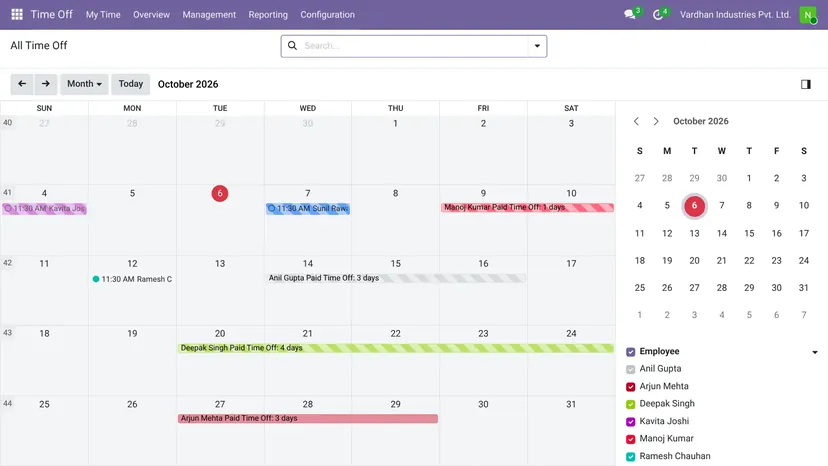Image resolution: width=828 pixels, height=466 pixels.
Task: Select day 20 in the mini calendar
Action: [x=694, y=260]
